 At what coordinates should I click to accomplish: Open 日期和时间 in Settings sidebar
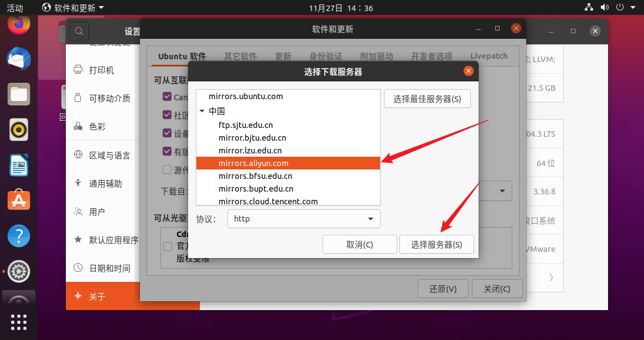(x=103, y=269)
